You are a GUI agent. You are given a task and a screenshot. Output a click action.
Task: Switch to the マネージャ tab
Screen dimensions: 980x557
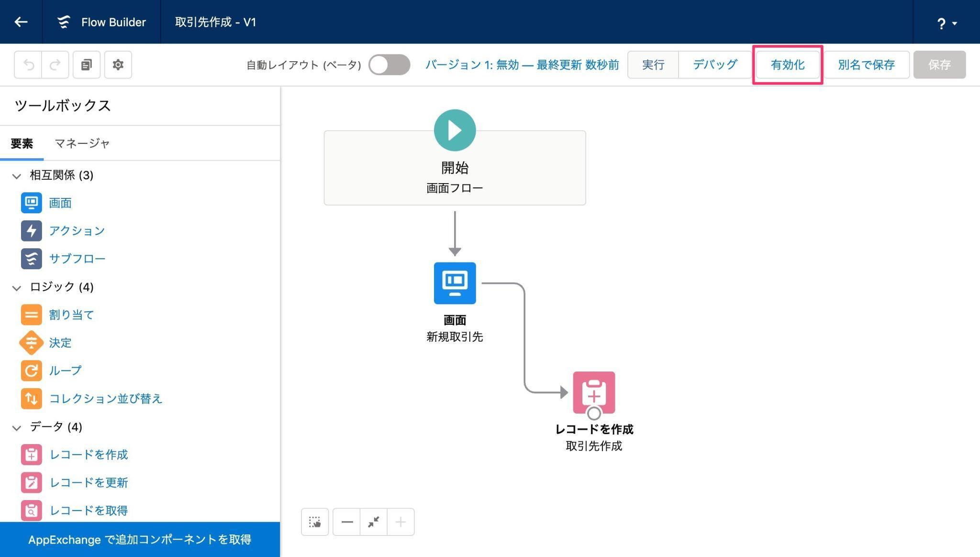[x=82, y=143]
